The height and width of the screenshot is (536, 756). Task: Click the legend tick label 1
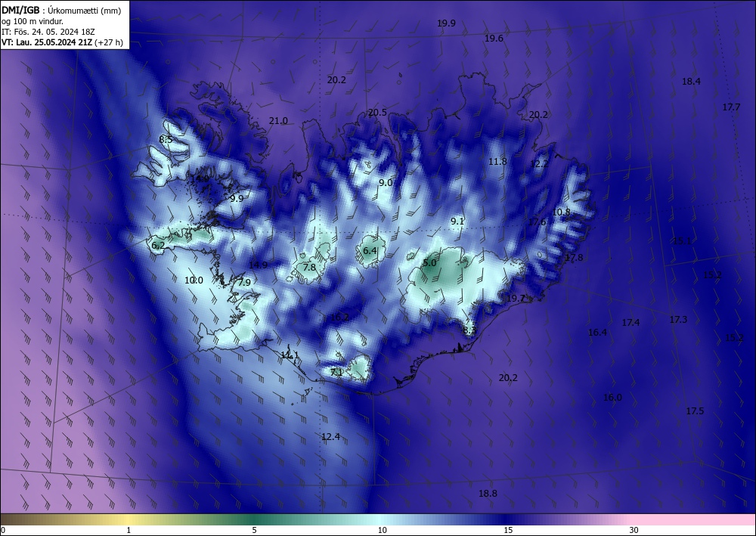pos(129,530)
